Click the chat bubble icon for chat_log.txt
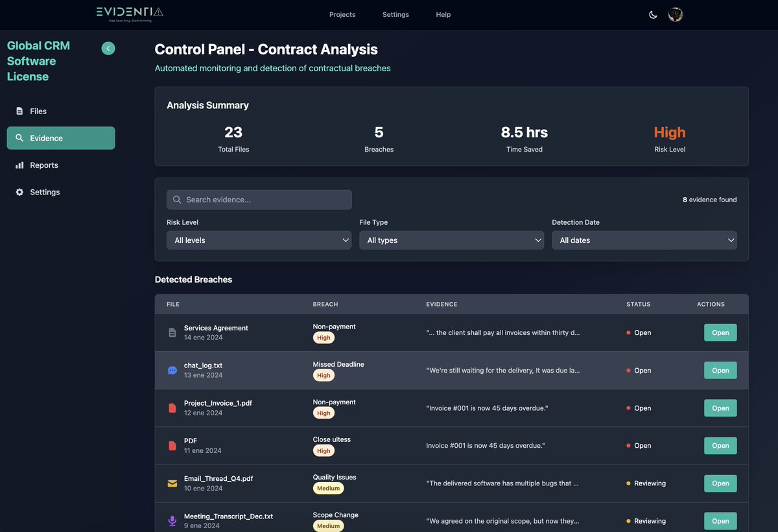The height and width of the screenshot is (532, 778). click(x=172, y=369)
